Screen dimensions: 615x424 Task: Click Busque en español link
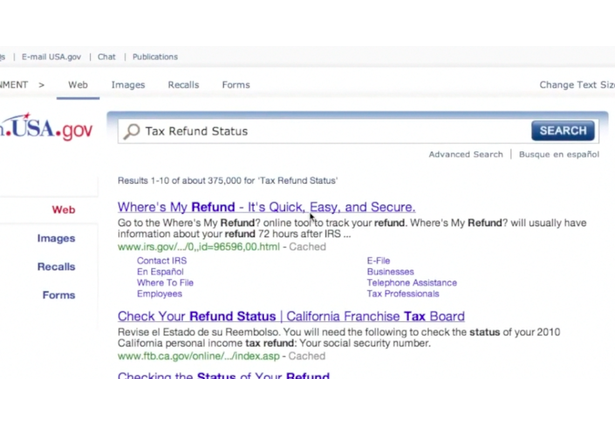(x=559, y=154)
